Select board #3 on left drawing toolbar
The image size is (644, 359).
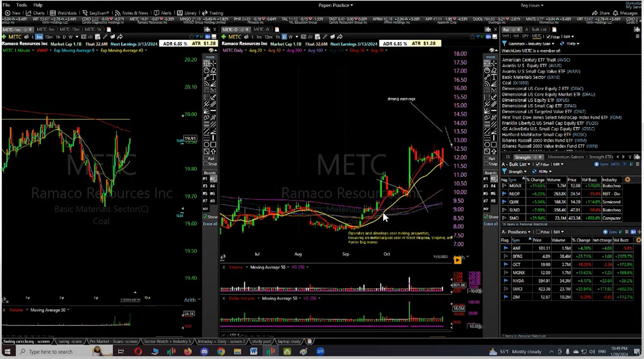(x=205, y=186)
